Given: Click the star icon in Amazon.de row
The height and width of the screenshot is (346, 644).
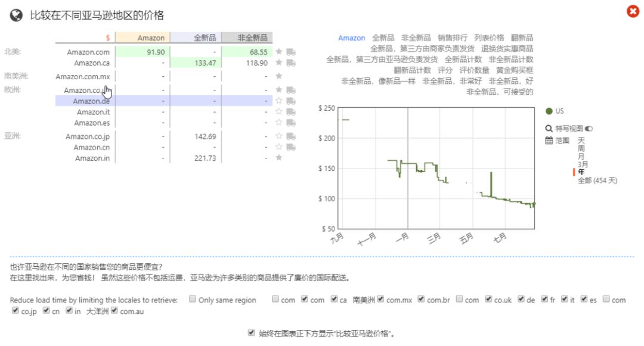Looking at the screenshot, I should [x=279, y=101].
